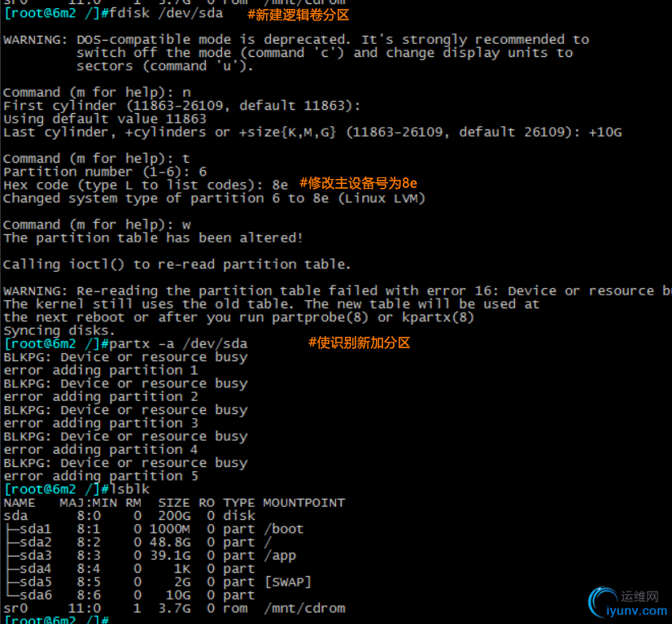Image resolution: width=672 pixels, height=624 pixels.
Task: Click '48.8G' size value
Action: tap(170, 542)
